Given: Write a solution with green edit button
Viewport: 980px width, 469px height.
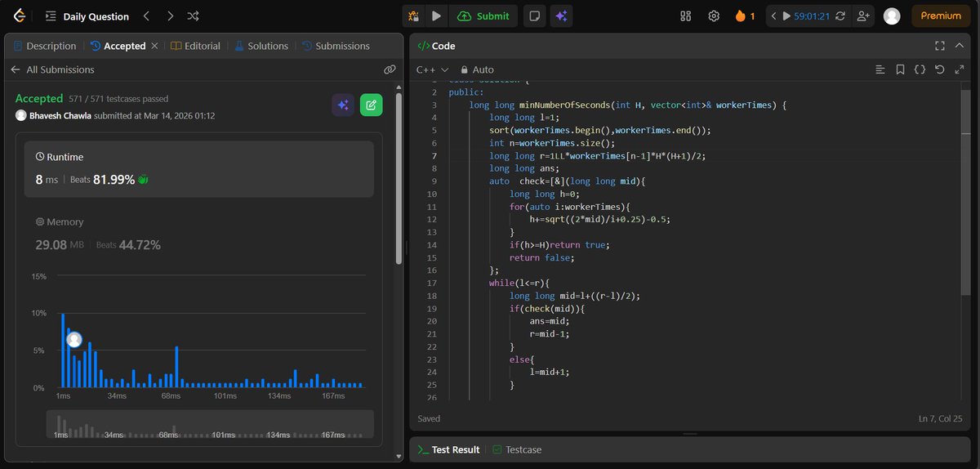Looking at the screenshot, I should click(x=371, y=105).
